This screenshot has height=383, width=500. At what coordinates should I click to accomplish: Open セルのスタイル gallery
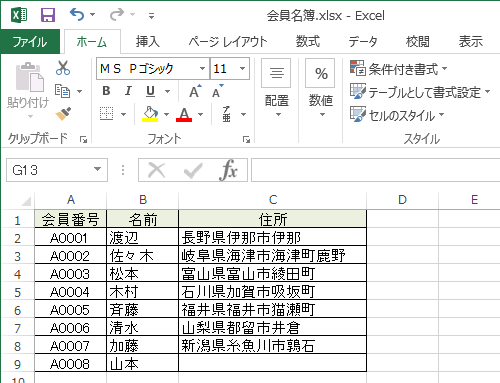point(397,115)
